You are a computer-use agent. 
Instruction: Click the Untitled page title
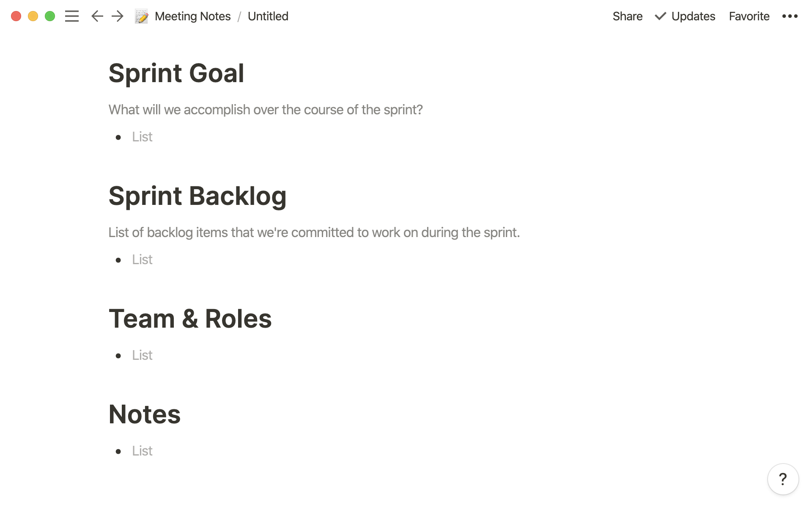pyautogui.click(x=268, y=17)
